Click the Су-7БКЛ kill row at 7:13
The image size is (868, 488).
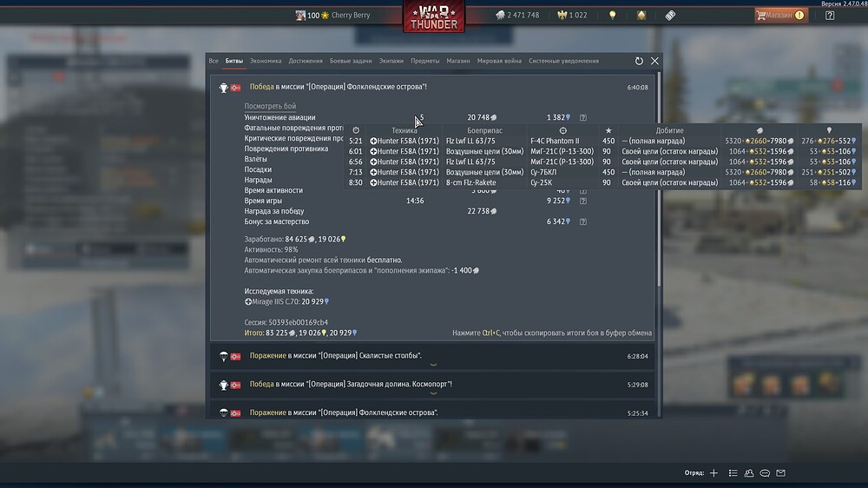coord(602,172)
